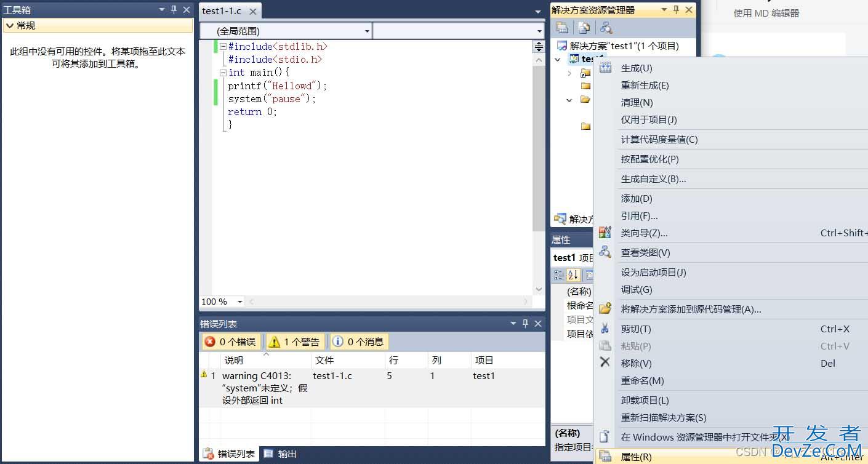Toggle the 0 个错误 errors filter
The height and width of the screenshot is (464, 868).
coord(231,342)
